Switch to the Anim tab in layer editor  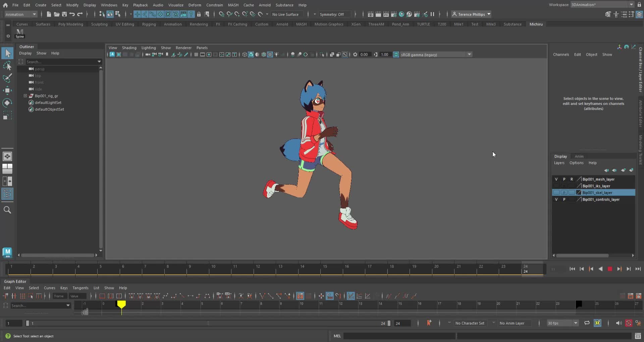coord(580,156)
